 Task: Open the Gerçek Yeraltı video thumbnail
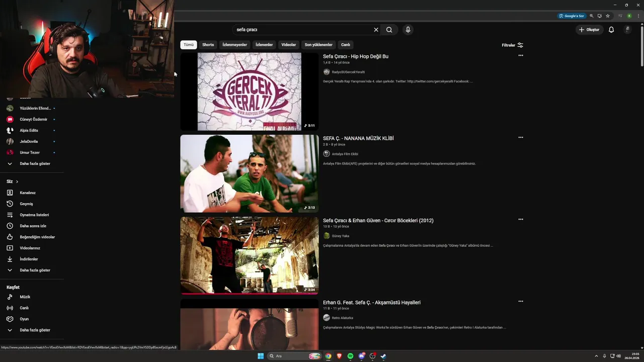[250, 92]
